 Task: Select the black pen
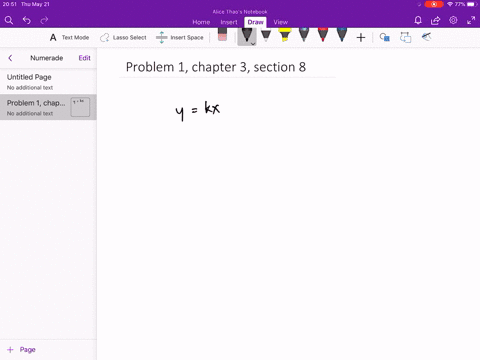[x=246, y=35]
